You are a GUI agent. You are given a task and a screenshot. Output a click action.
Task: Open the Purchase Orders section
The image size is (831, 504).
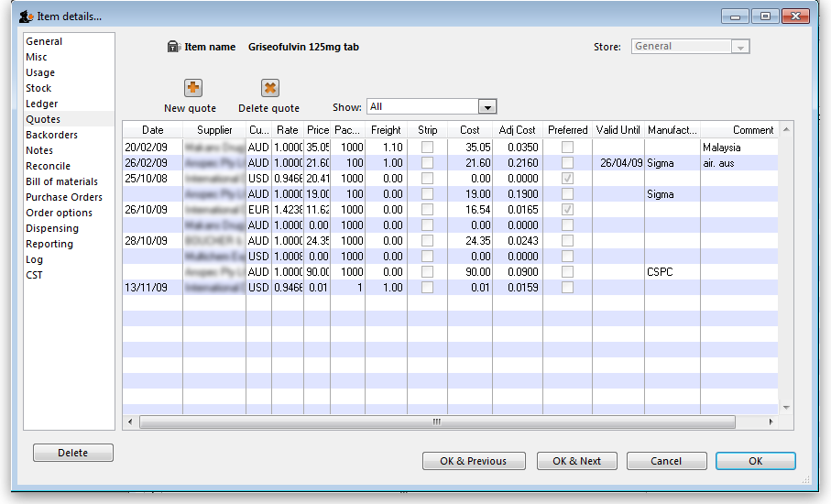[64, 197]
